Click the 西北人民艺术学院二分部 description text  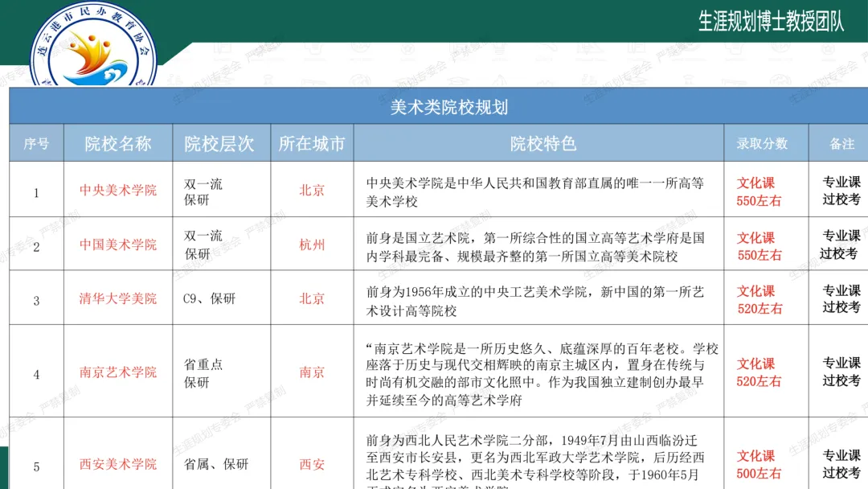(534, 461)
